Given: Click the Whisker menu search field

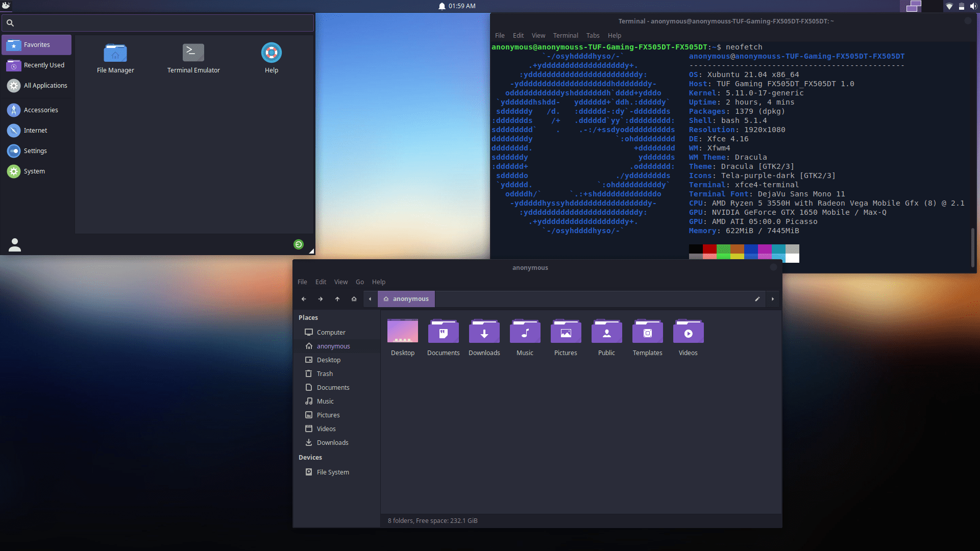Looking at the screenshot, I should [x=157, y=23].
